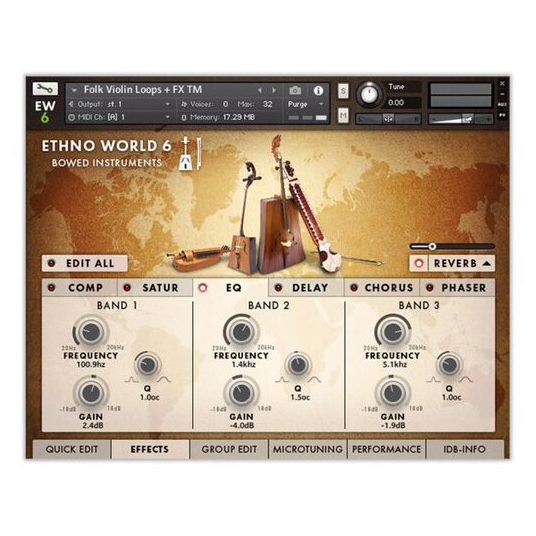This screenshot has height=536, width=536.
Task: Click the Band 2 Q knob
Action: pyautogui.click(x=298, y=364)
